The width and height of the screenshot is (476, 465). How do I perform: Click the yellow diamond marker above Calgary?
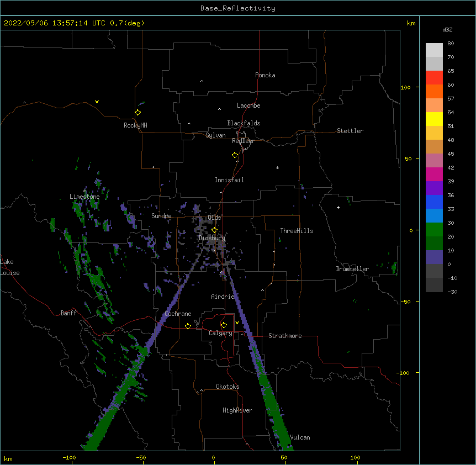224,325
